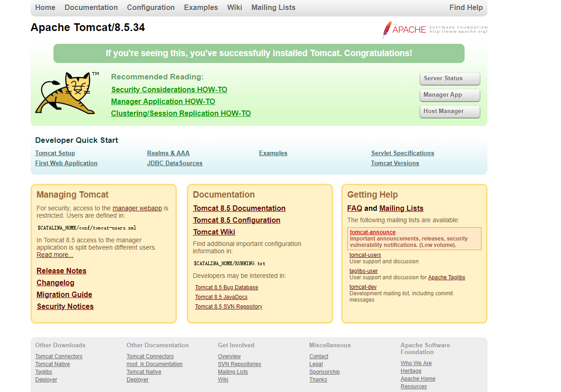Open the Migration Guide link
The height and width of the screenshot is (392, 561).
pos(64,295)
